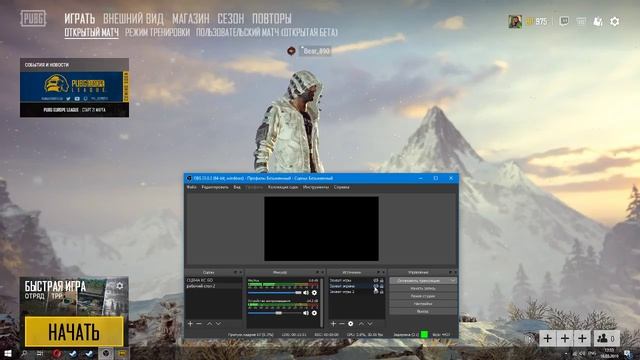The image size is (640, 360).
Task: Switch to PUBG ВНЕШНИЙ ВИД tab
Action: [133, 18]
